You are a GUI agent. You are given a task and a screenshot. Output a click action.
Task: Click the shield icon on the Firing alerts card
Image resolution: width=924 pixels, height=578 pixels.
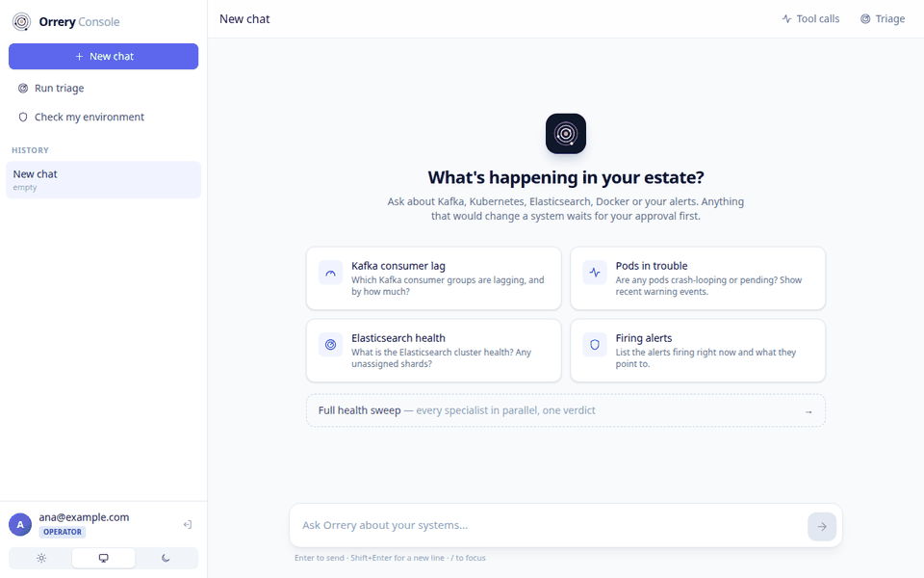coord(595,345)
